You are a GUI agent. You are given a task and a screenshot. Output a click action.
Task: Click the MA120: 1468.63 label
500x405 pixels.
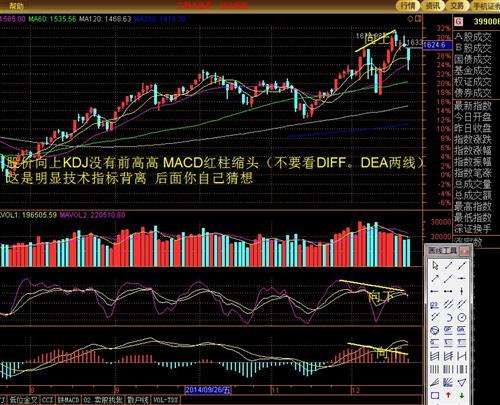point(105,19)
